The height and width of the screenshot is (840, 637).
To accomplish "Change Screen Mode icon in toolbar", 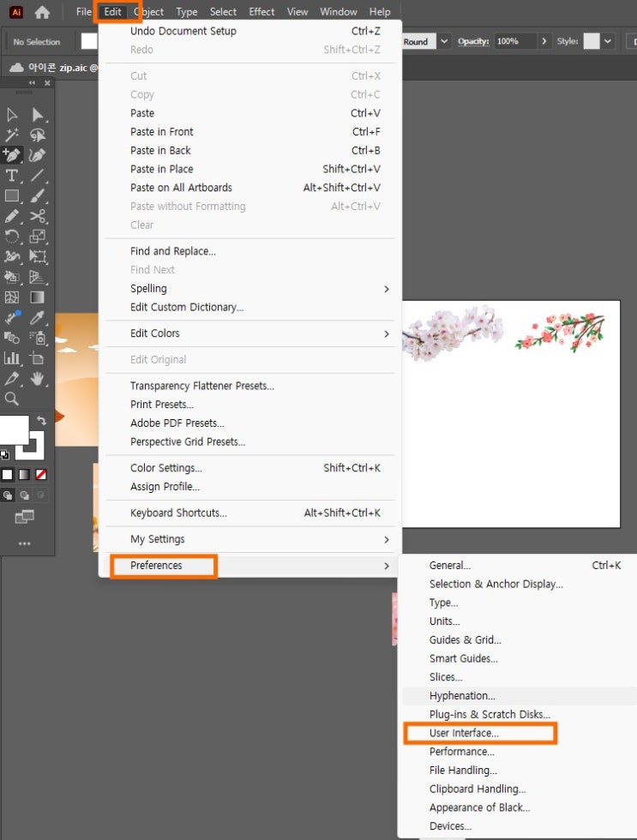I will click(25, 517).
